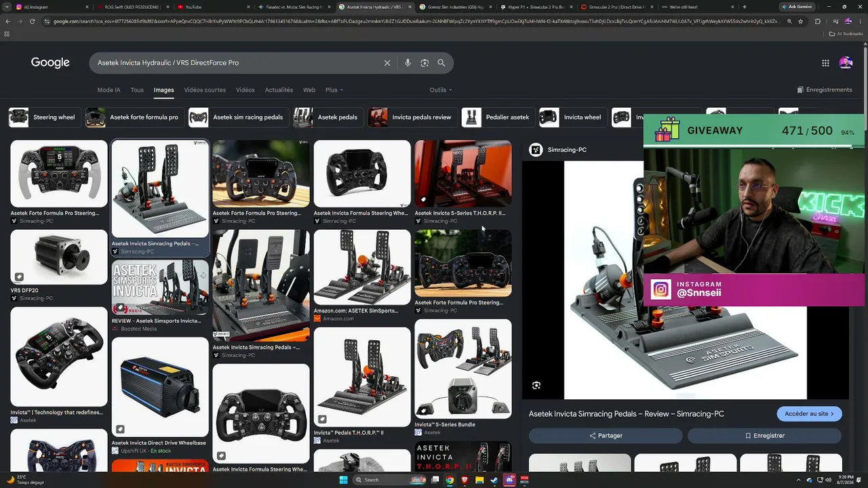Open the Actualités tab
The width and height of the screenshot is (868, 488).
[279, 90]
